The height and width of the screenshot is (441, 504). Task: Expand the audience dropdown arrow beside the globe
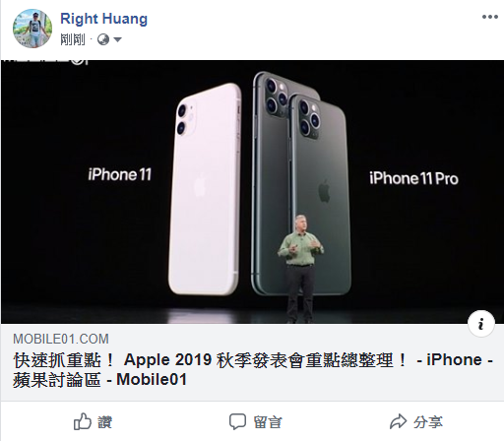coord(117,40)
